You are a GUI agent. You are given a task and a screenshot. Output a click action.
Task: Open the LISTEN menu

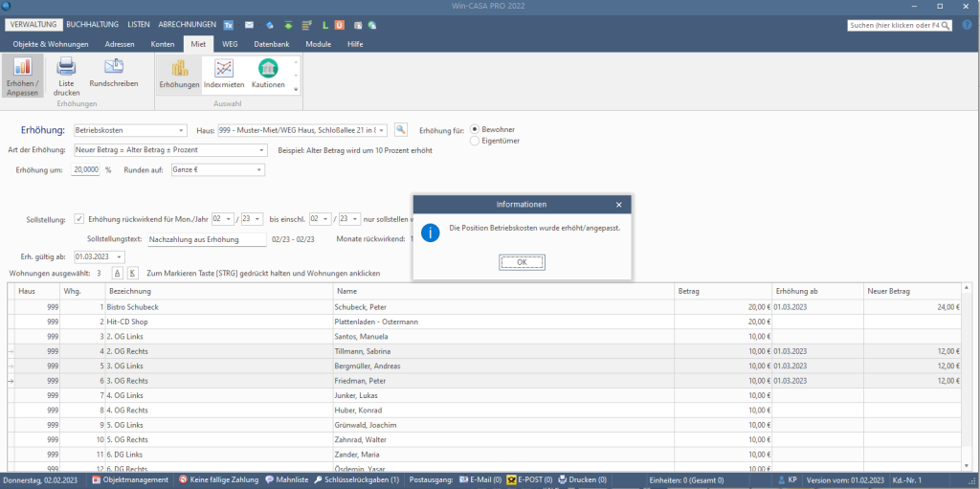[138, 25]
